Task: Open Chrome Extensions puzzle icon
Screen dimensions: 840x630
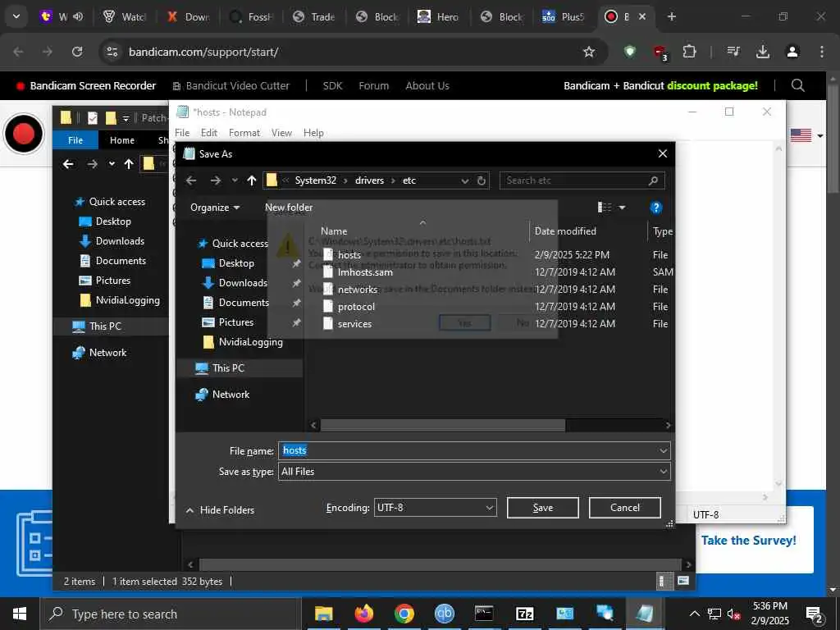Action: (689, 52)
